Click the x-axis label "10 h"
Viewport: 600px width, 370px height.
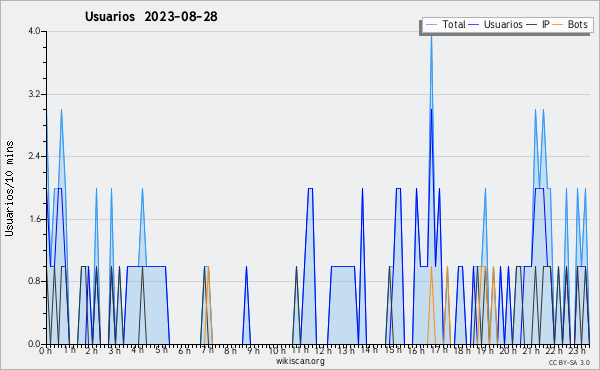click(277, 351)
